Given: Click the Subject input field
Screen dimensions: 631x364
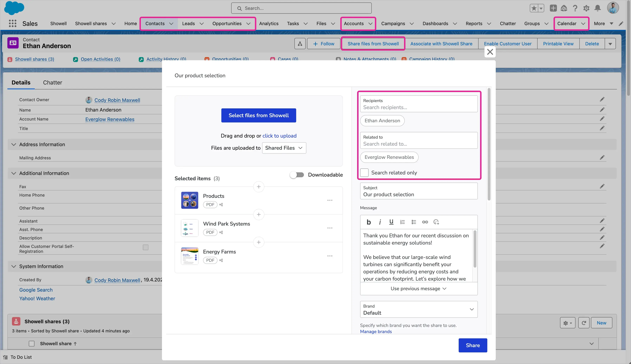Looking at the screenshot, I should click(419, 191).
